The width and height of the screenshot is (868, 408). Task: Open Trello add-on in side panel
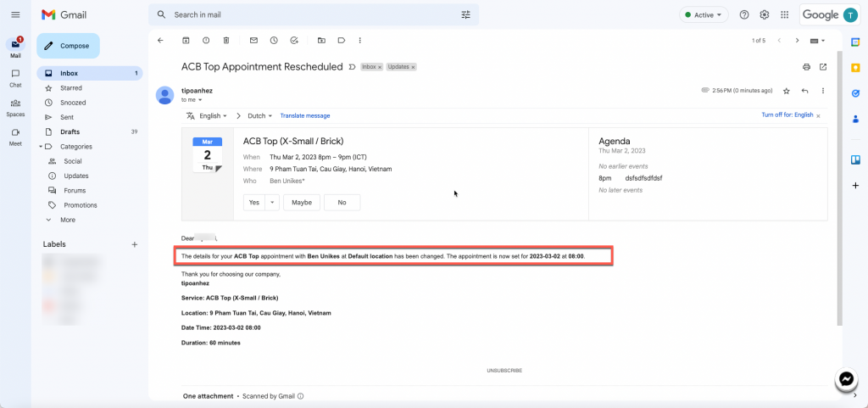855,160
